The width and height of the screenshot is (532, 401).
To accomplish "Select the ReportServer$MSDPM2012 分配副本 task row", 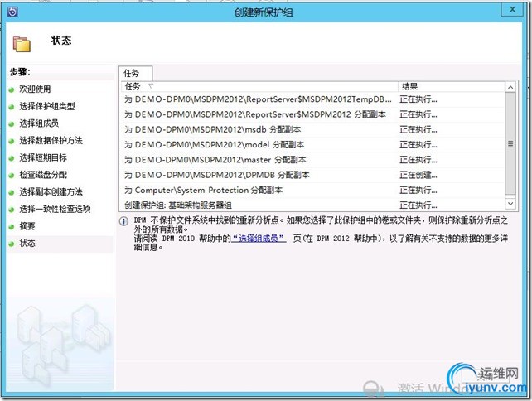I will (x=313, y=114).
